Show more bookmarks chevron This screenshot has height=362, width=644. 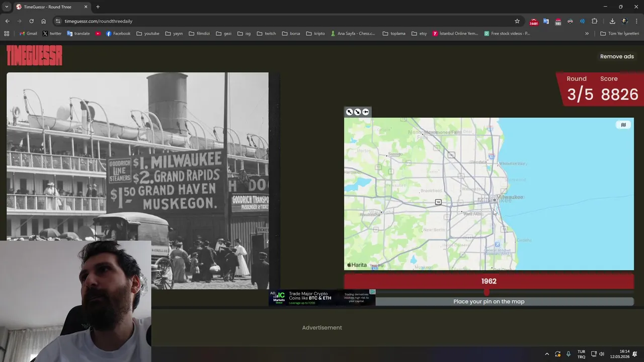click(x=587, y=34)
